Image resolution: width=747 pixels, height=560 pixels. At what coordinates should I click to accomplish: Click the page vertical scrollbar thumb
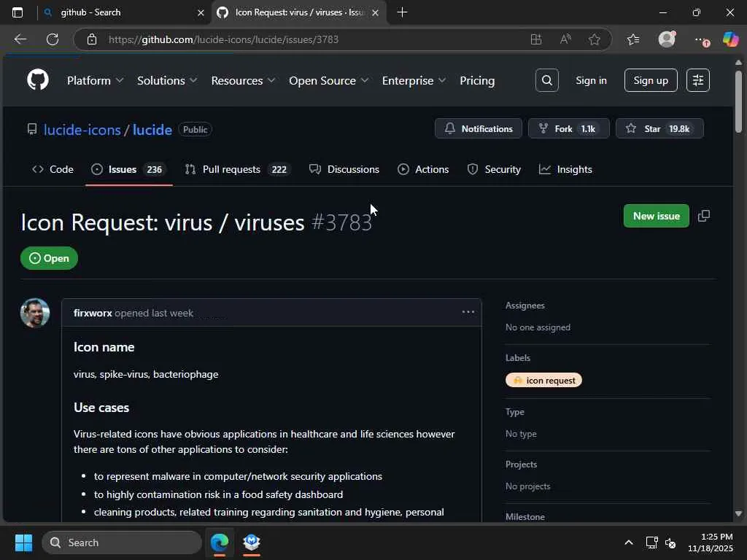coord(738,101)
